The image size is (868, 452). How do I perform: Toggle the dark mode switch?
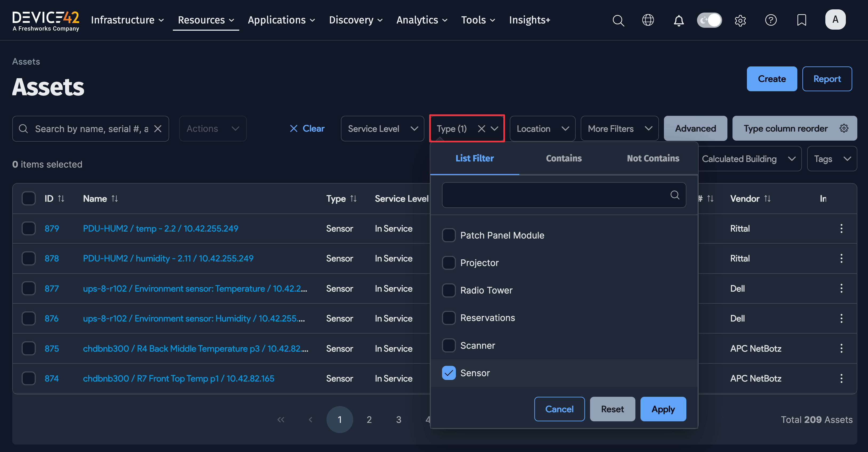[709, 20]
